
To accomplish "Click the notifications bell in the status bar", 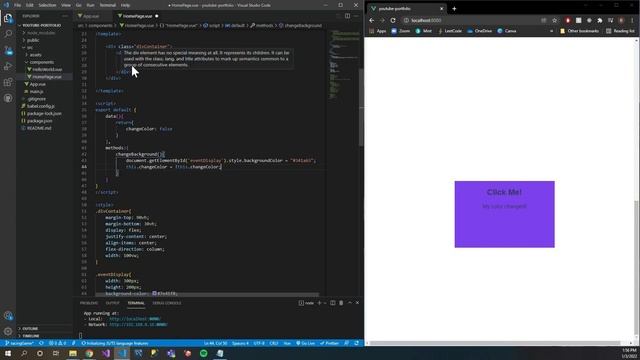I will coord(356,343).
